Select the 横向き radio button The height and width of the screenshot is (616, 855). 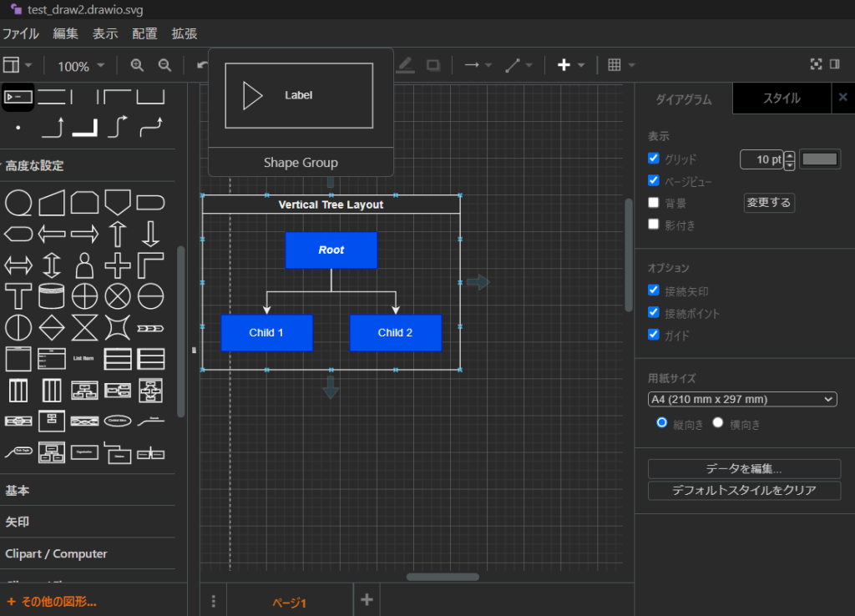[x=717, y=422]
